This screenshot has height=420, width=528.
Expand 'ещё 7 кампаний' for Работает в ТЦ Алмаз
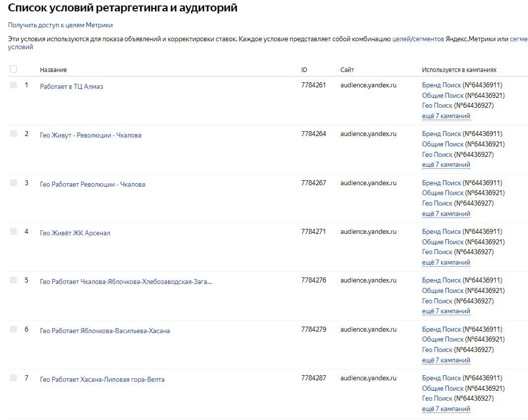click(446, 116)
